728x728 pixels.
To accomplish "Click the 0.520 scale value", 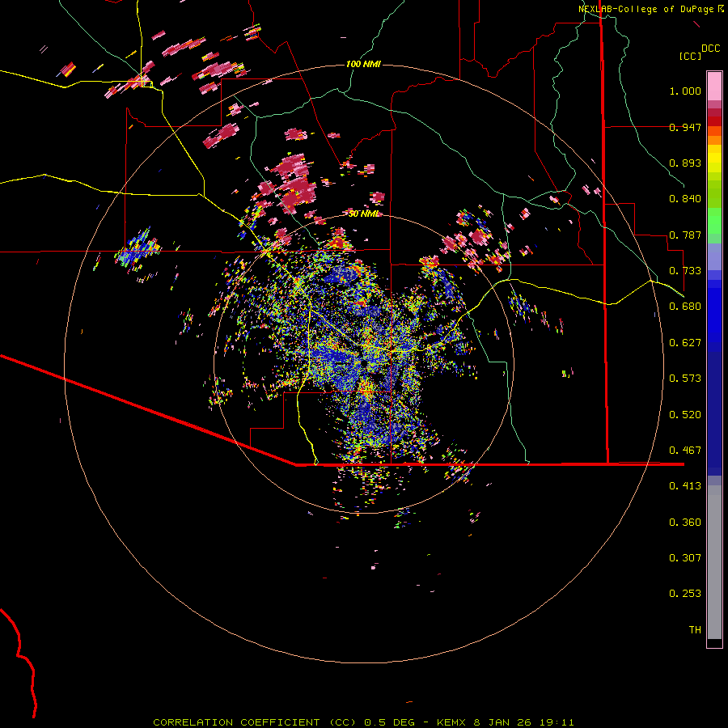I will pyautogui.click(x=685, y=415).
